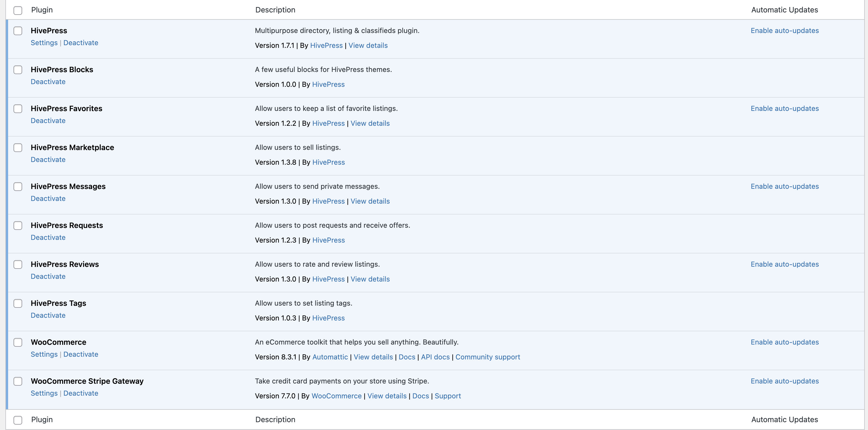View details of HivePress version 1.7.1

point(368,45)
